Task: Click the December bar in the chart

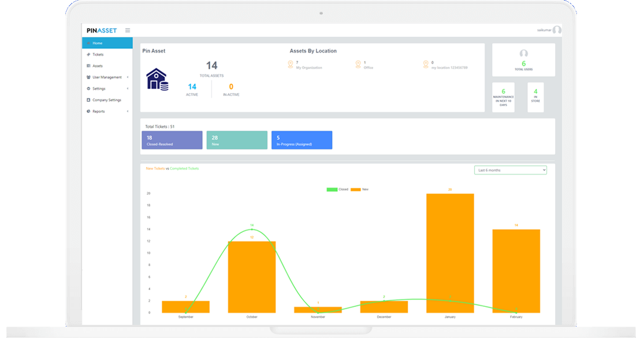Action: click(384, 307)
